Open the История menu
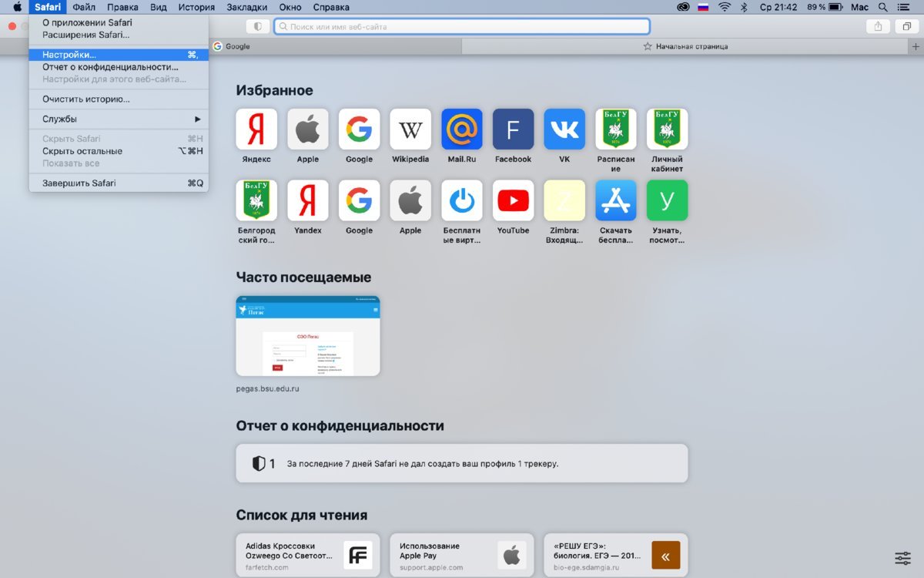Viewport: 924px width, 578px height. [x=196, y=7]
